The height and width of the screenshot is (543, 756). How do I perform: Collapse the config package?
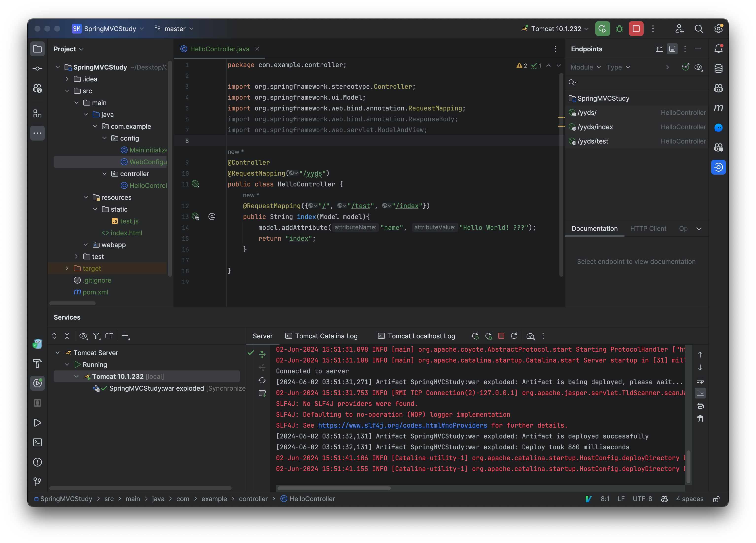point(104,138)
